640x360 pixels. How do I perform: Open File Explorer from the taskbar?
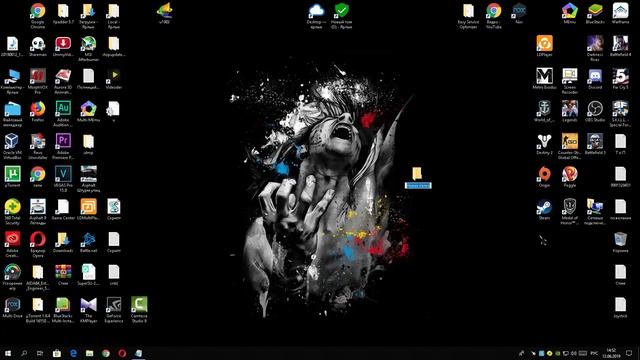coord(89,353)
